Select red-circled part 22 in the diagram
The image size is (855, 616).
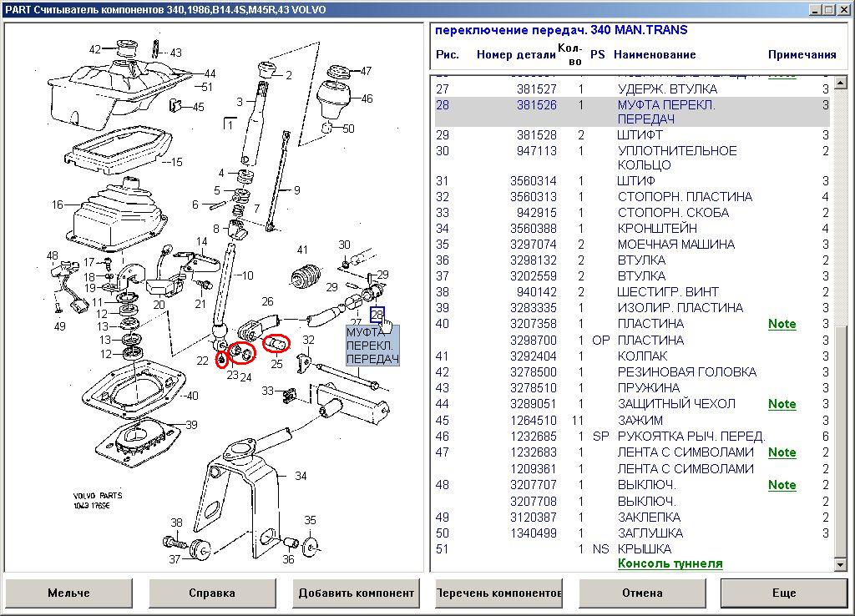221,360
